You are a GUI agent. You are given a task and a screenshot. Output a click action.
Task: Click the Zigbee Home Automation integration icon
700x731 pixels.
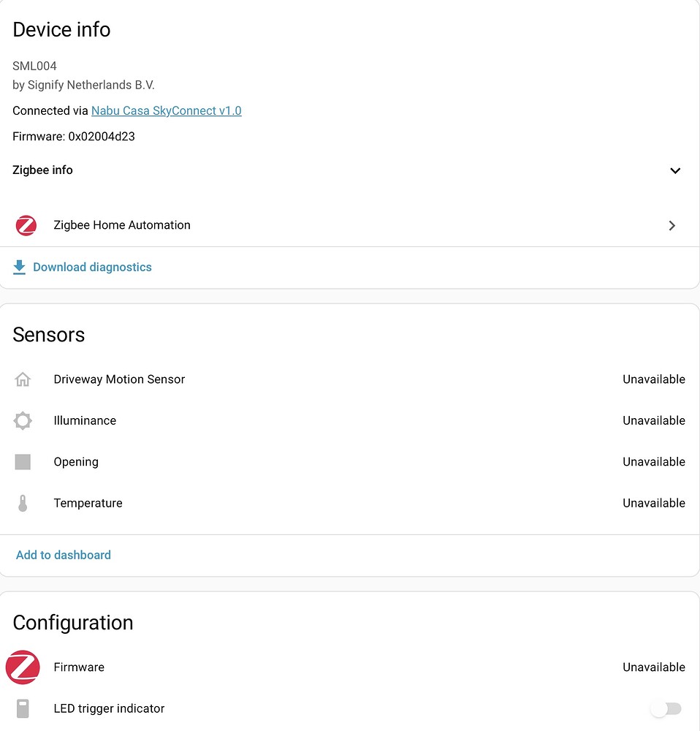(26, 225)
